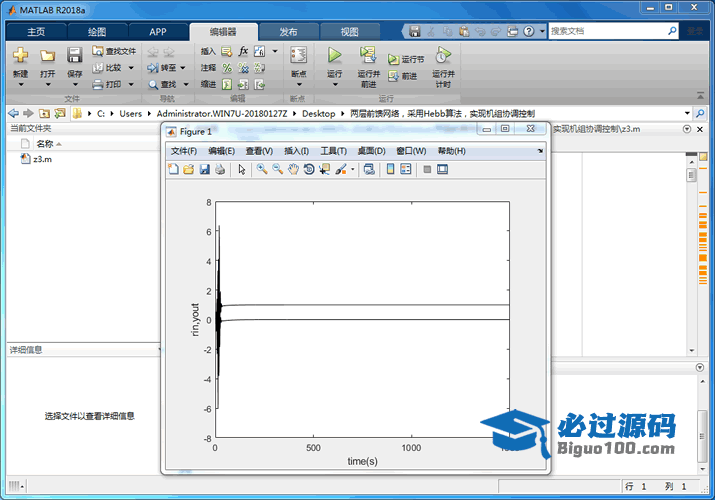Open Figure 1 Tools (工具) menu
The width and height of the screenshot is (715, 500).
333,151
